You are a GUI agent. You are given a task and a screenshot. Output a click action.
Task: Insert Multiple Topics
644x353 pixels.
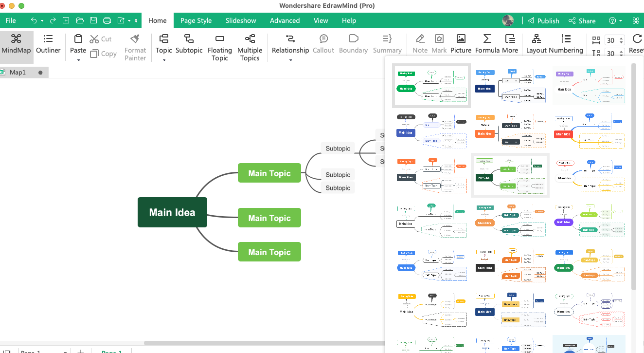(250, 47)
